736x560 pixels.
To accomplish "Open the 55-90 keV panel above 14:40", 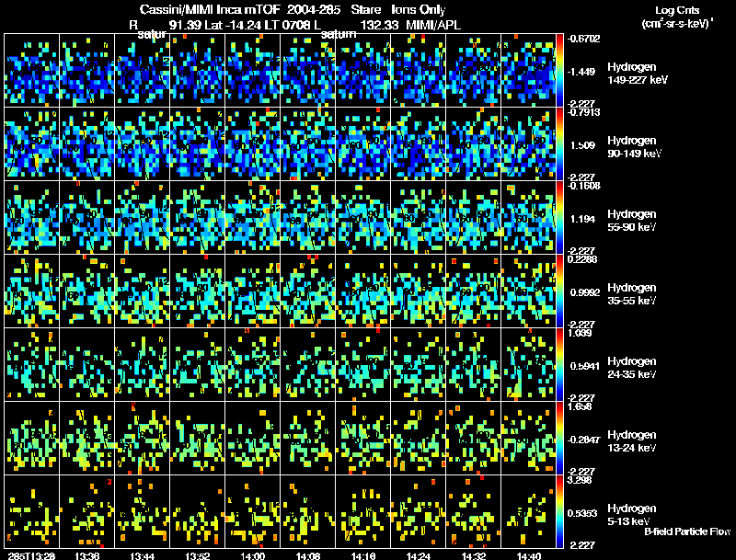I will (528, 217).
